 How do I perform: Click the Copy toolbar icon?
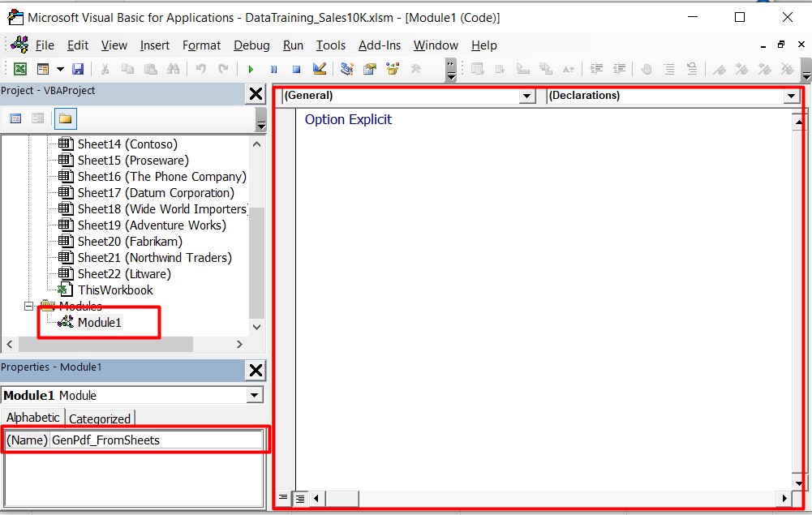coord(127,69)
